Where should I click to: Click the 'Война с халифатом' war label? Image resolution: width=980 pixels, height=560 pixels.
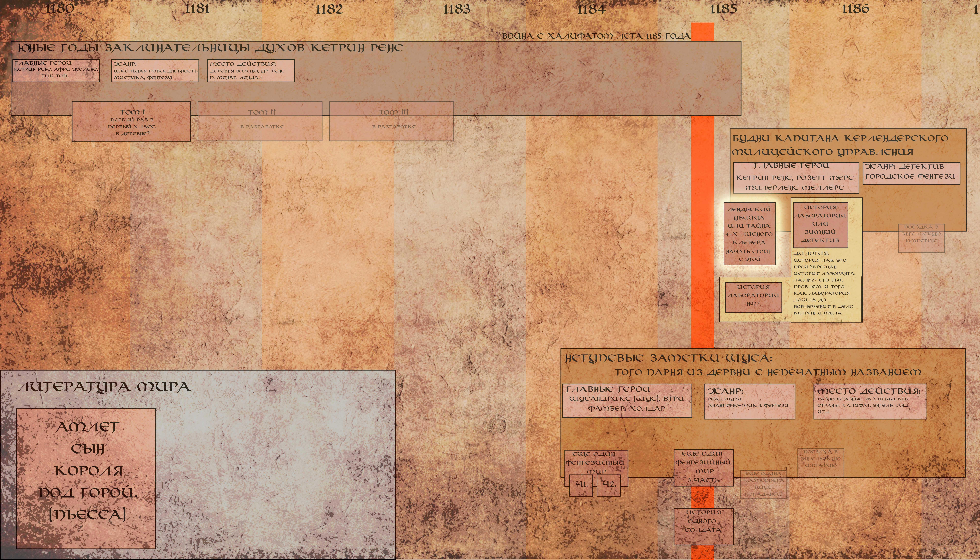tap(596, 36)
